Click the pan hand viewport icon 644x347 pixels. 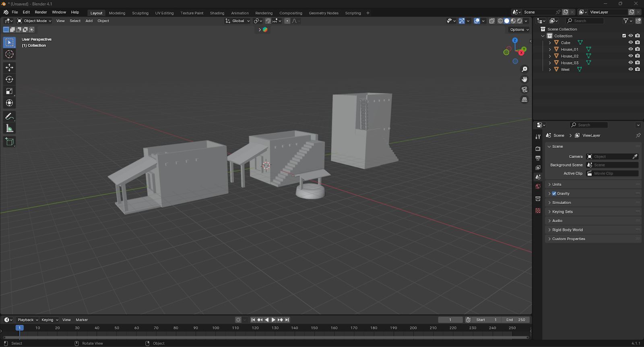pyautogui.click(x=524, y=79)
